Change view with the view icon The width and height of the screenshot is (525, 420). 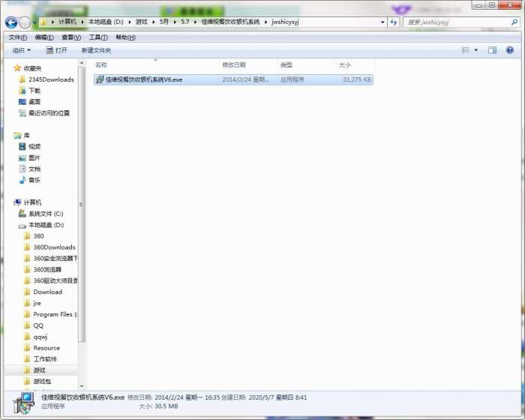(466, 50)
